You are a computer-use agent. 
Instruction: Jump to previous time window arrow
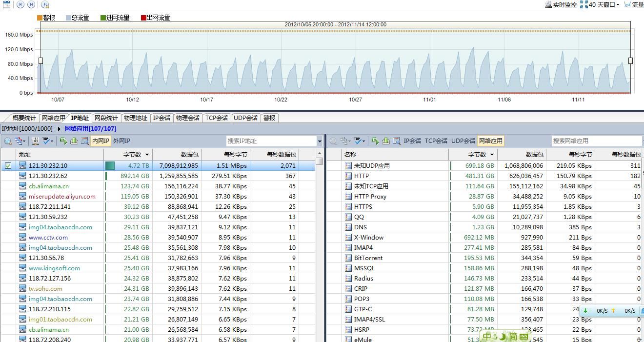(x=20, y=4)
